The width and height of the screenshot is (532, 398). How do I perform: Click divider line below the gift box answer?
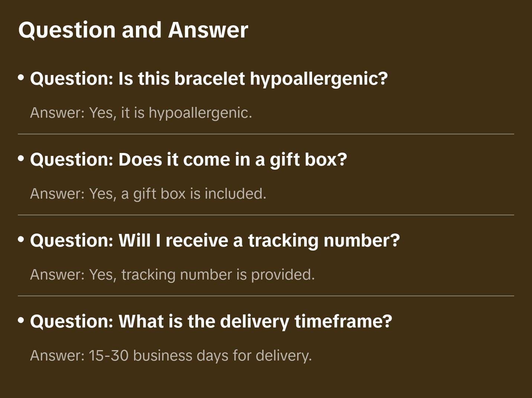click(266, 215)
